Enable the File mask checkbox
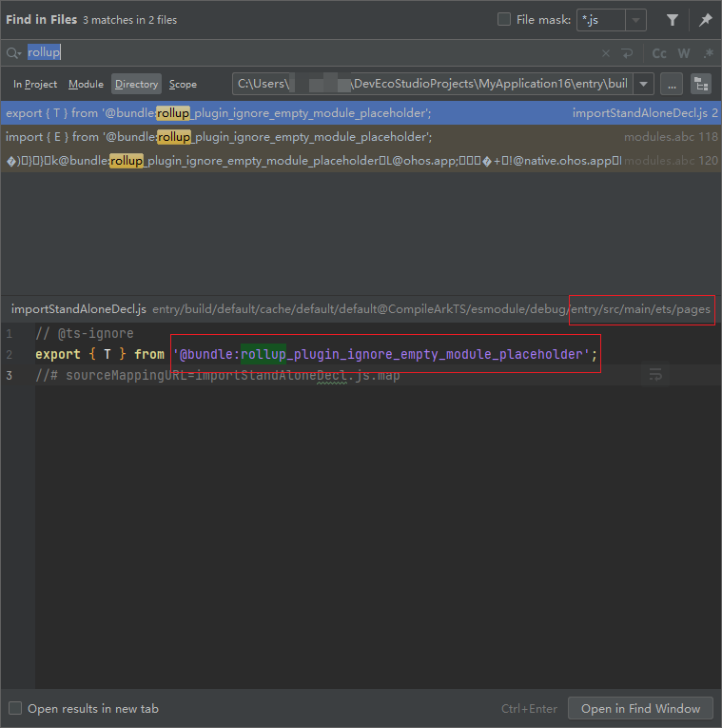The image size is (722, 728). (x=504, y=20)
